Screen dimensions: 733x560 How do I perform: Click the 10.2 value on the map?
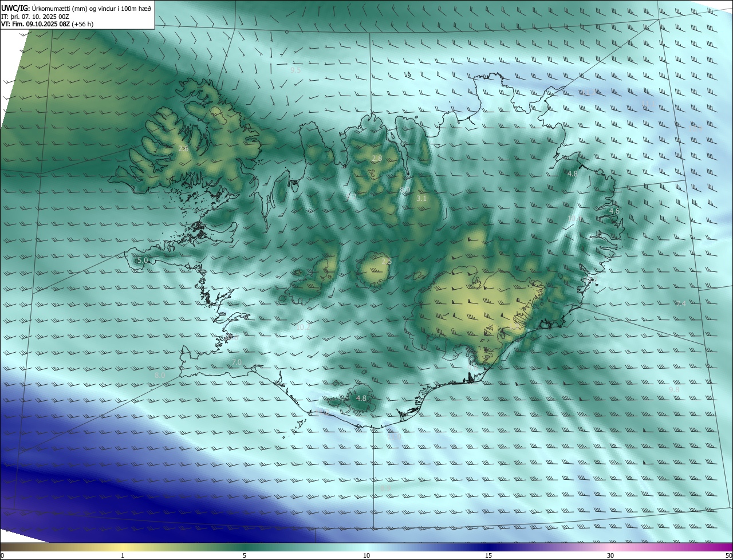(x=303, y=328)
